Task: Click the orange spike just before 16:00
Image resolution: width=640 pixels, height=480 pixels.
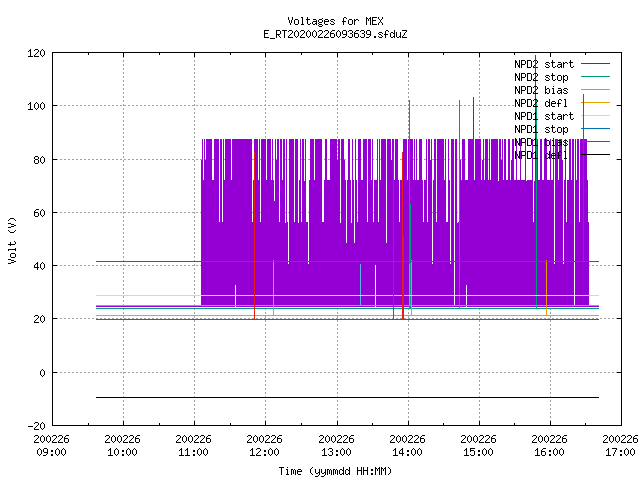Action: coord(547,288)
